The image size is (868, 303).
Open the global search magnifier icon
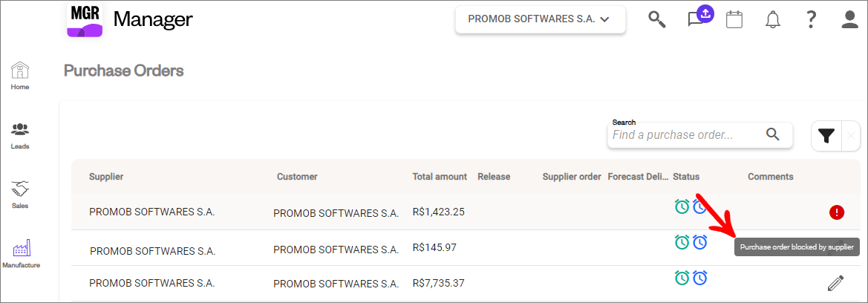click(656, 19)
